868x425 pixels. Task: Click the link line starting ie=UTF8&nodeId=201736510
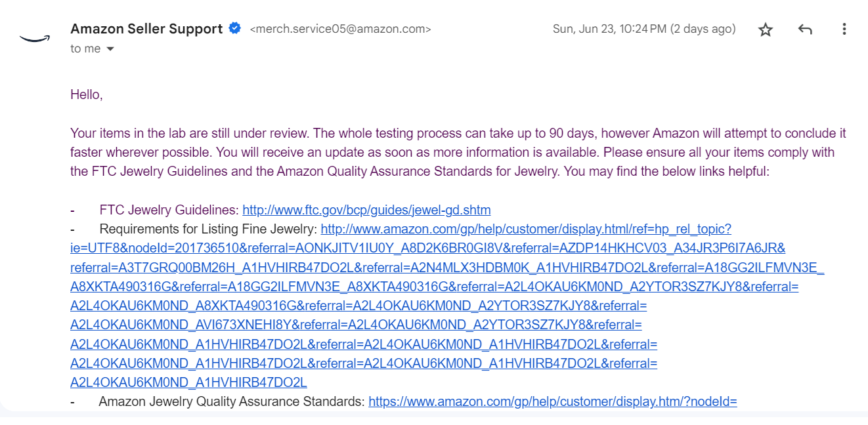[x=428, y=249]
